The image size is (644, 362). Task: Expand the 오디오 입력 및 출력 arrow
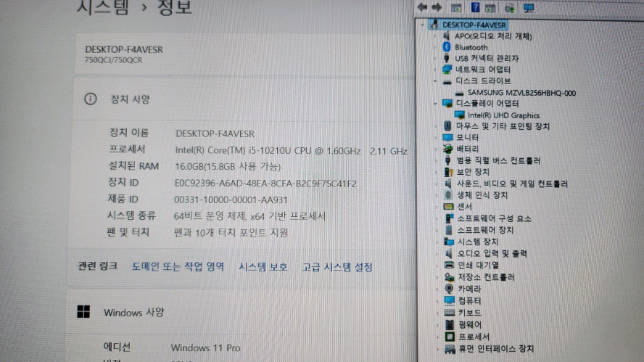pos(437,253)
